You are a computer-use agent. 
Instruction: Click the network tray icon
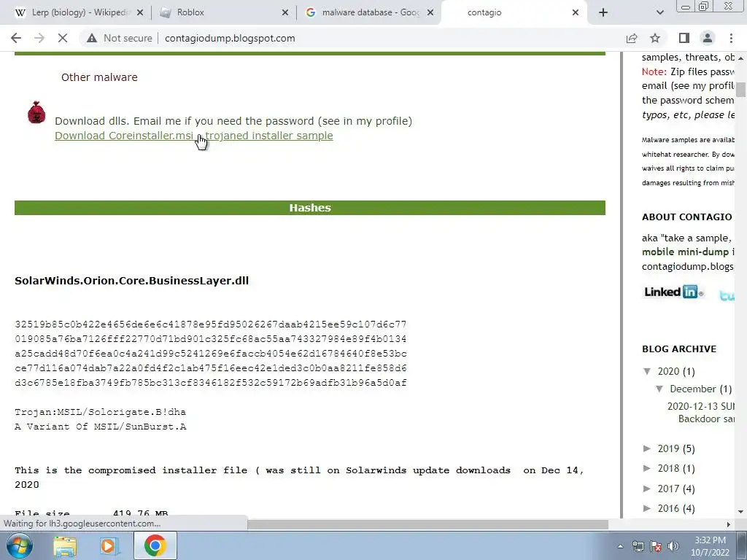(x=638, y=546)
